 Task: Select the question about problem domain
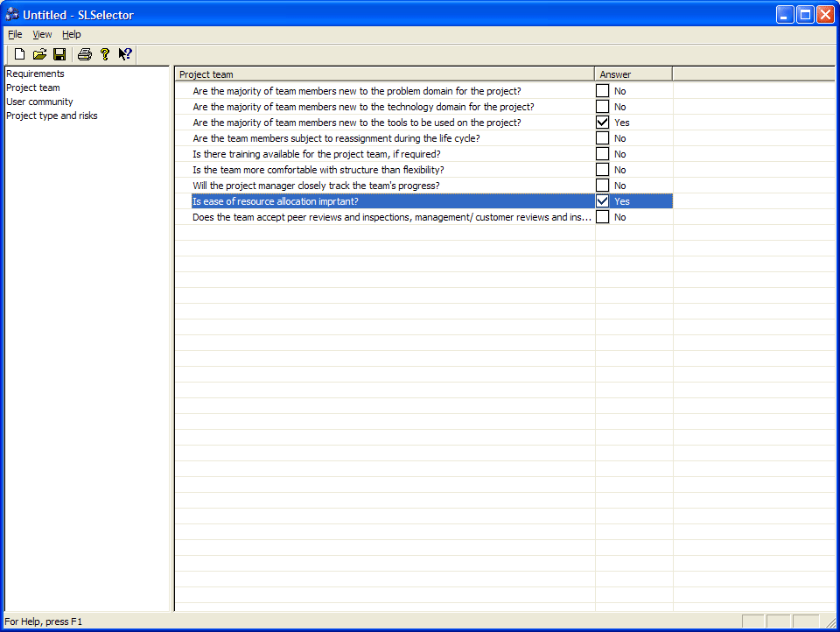pyautogui.click(x=357, y=91)
